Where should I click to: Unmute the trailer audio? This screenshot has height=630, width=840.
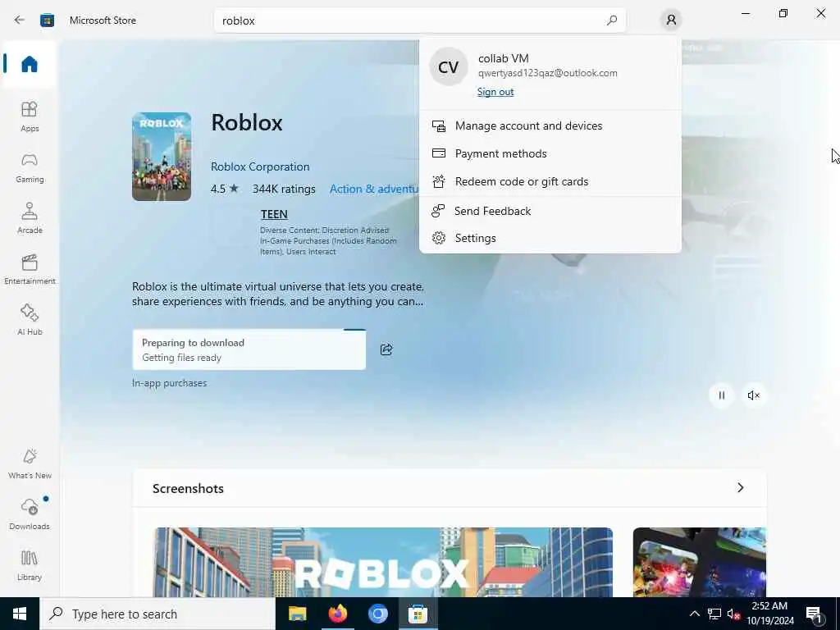click(753, 395)
